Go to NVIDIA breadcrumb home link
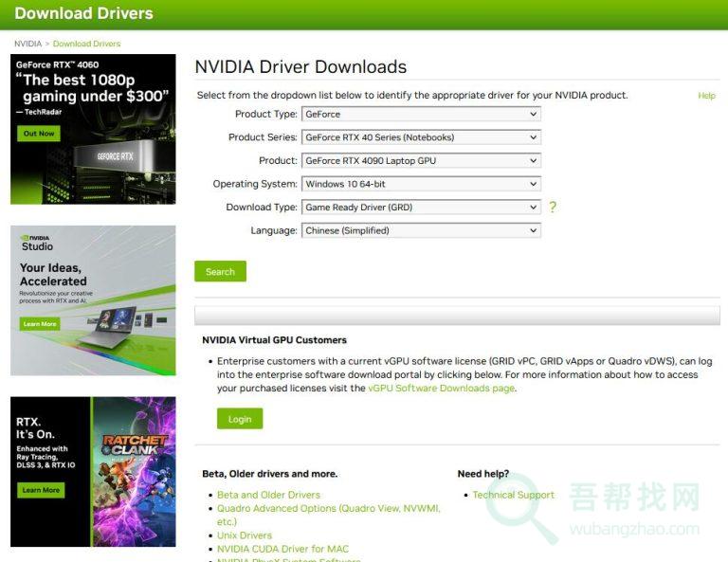Image resolution: width=728 pixels, height=562 pixels. coord(27,44)
